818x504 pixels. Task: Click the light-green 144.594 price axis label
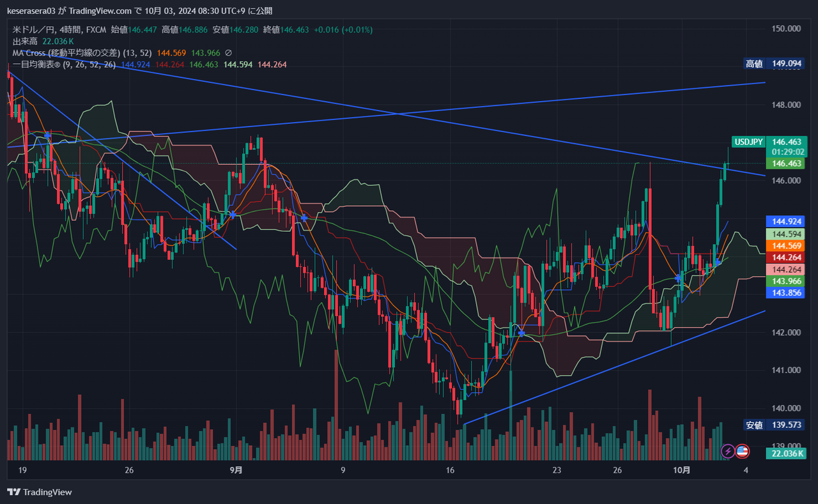point(787,234)
